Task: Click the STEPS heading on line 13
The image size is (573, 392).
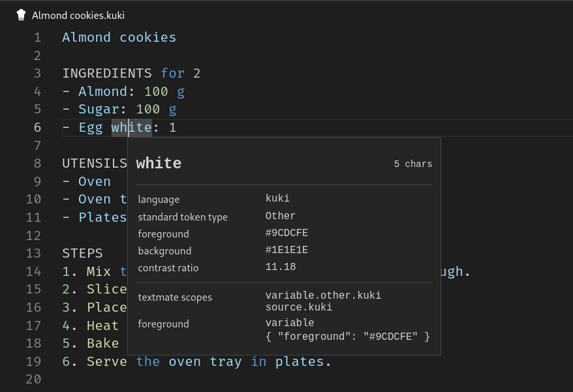Action: (x=82, y=253)
